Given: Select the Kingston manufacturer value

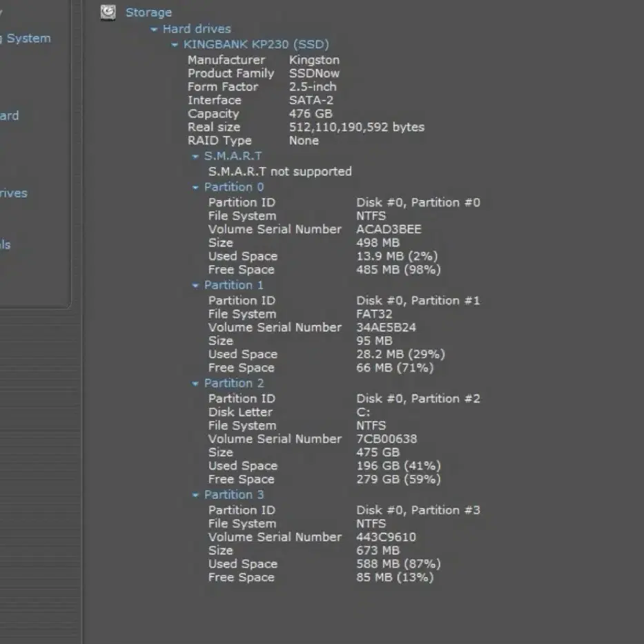Looking at the screenshot, I should 314,60.
